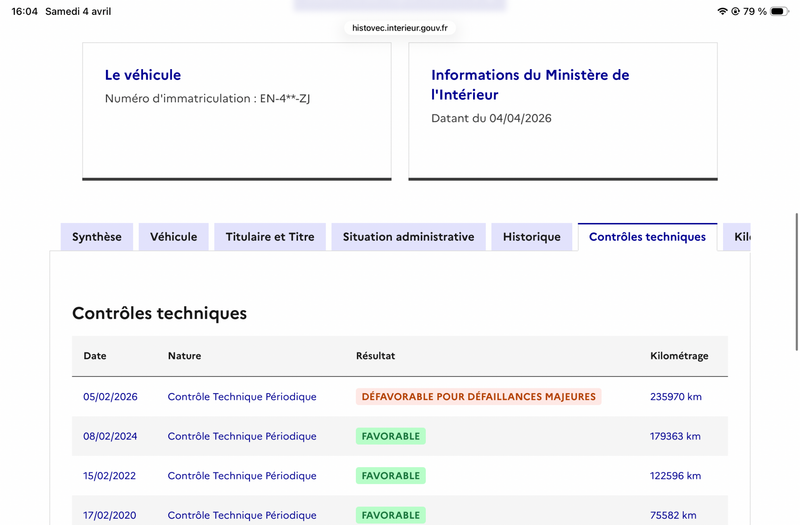
Task: Select the Contrôles techniques tab
Action: [647, 237]
